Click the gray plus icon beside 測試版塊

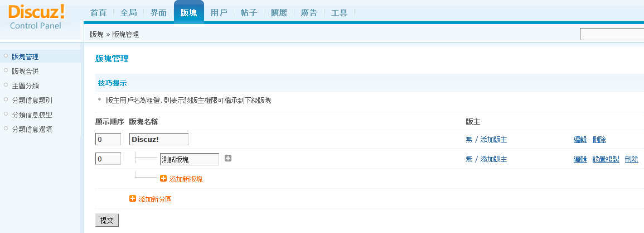point(228,158)
